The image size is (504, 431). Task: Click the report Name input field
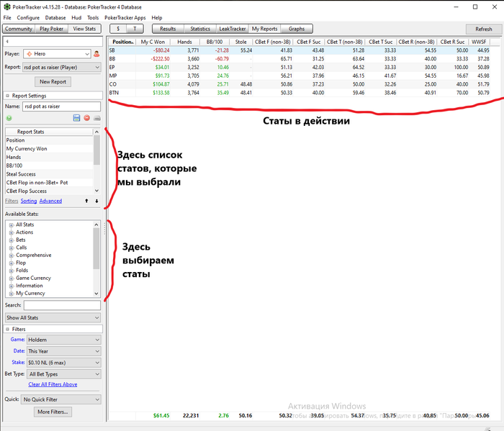(61, 106)
